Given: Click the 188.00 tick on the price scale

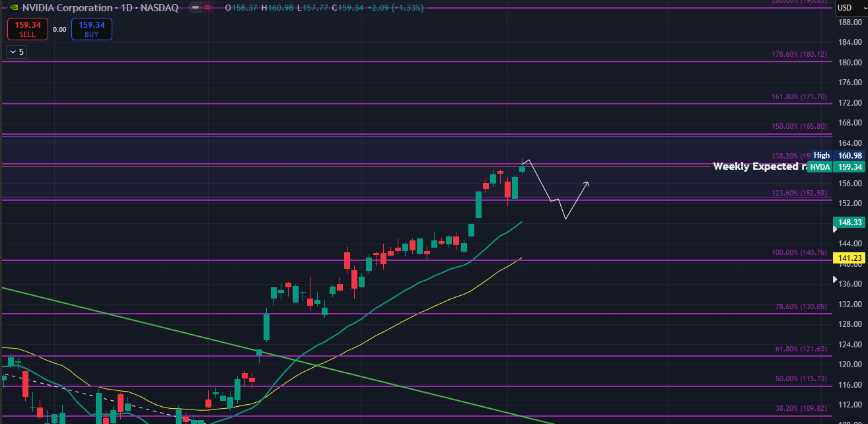Looking at the screenshot, I should [x=849, y=22].
